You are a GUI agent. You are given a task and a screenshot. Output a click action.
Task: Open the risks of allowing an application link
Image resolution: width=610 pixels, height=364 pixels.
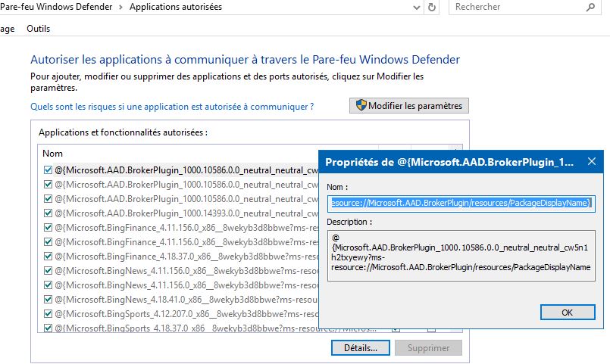pyautogui.click(x=172, y=107)
